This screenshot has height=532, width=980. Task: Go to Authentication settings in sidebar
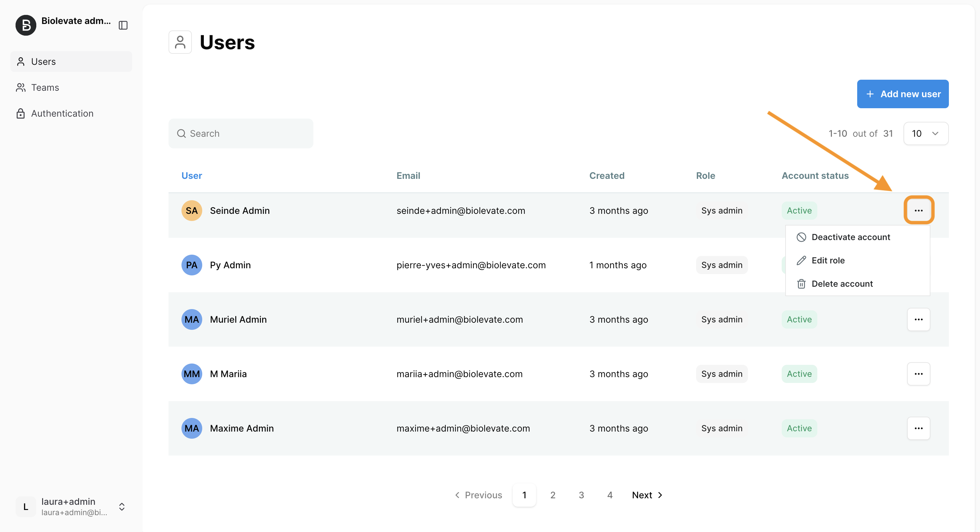62,113
